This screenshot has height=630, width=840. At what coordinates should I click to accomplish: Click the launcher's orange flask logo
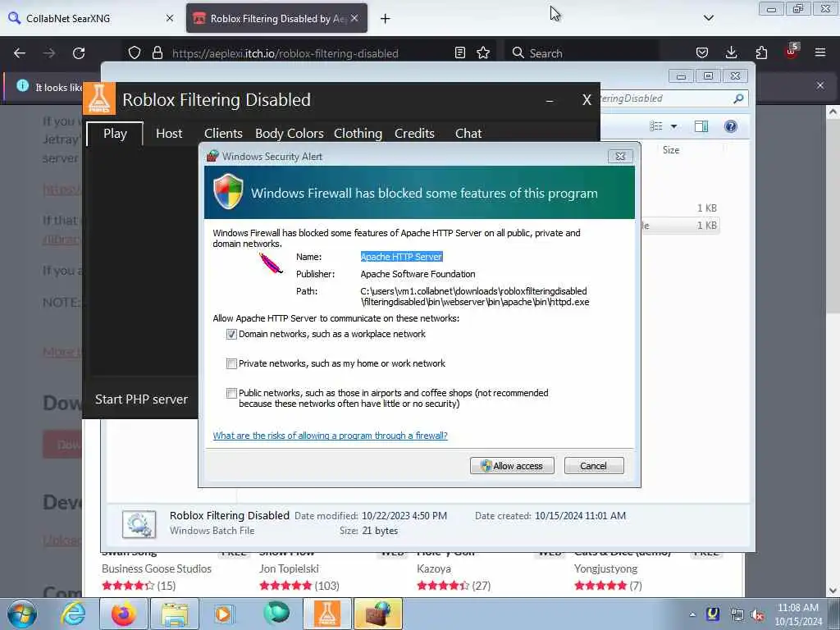tap(99, 98)
